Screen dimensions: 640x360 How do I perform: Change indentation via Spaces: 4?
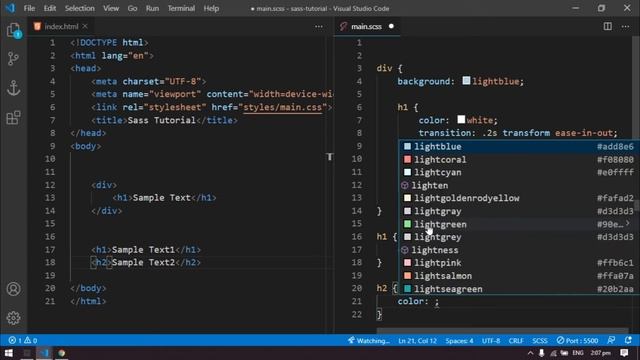click(x=459, y=340)
